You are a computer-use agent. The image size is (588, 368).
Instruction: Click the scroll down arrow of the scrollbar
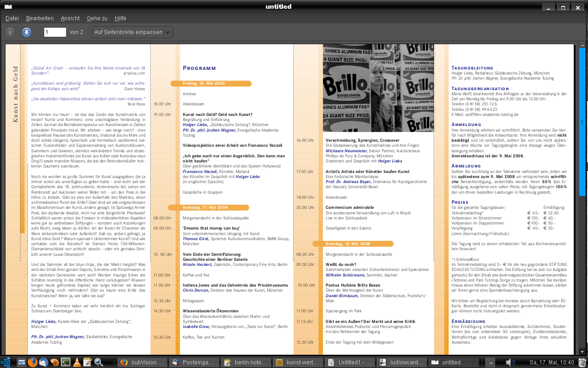(582, 351)
